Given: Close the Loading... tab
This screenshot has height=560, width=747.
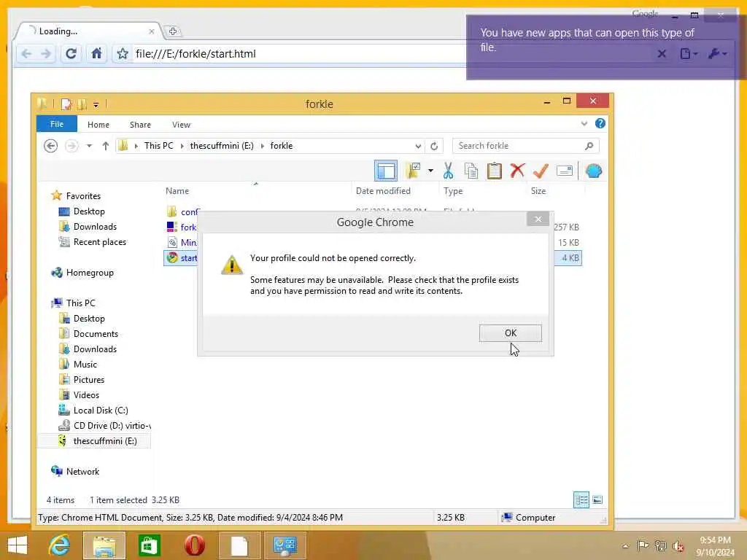Looking at the screenshot, I should point(152,31).
